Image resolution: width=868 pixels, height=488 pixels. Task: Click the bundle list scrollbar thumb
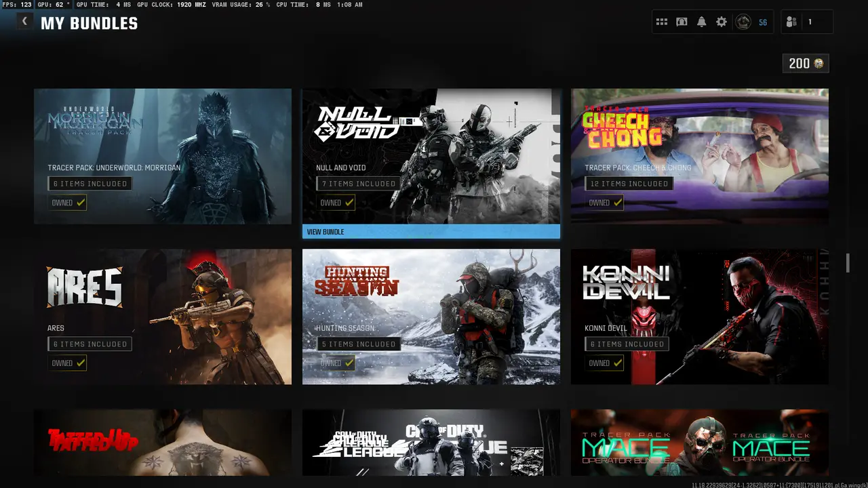click(x=847, y=264)
